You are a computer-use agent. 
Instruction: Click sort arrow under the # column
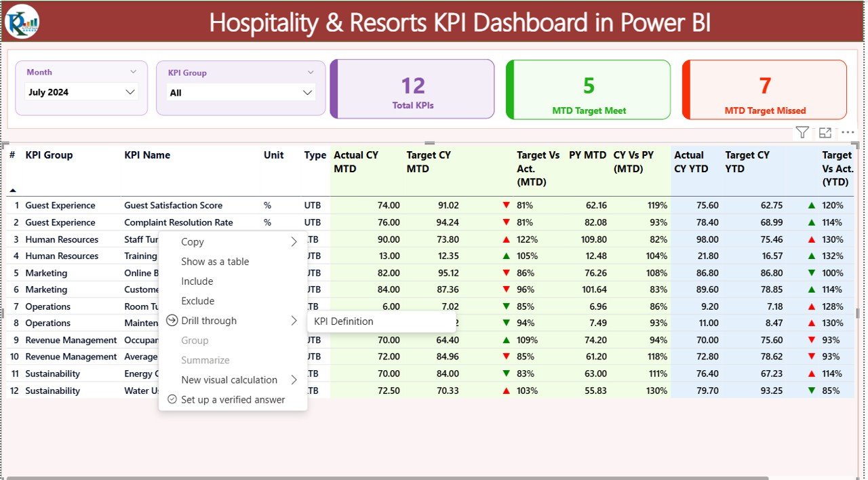pos(12,191)
